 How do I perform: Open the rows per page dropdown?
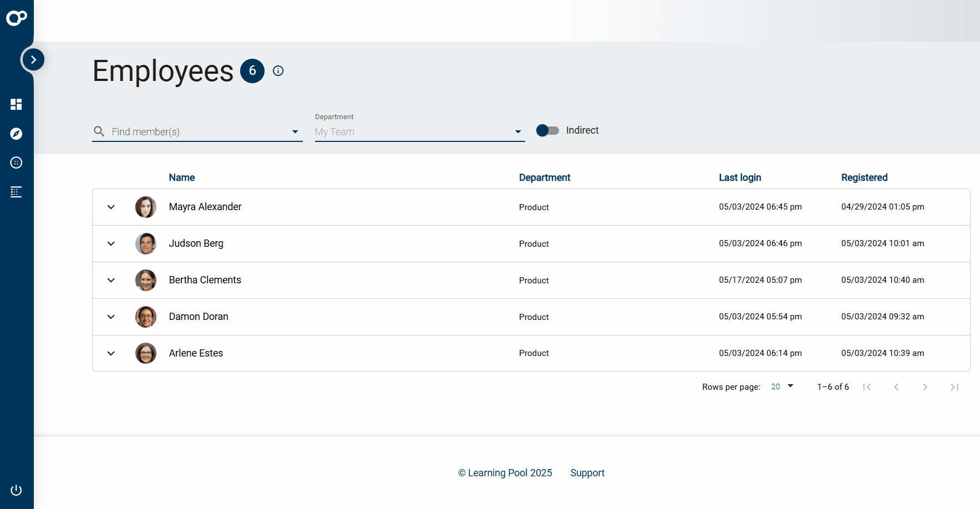click(x=782, y=386)
